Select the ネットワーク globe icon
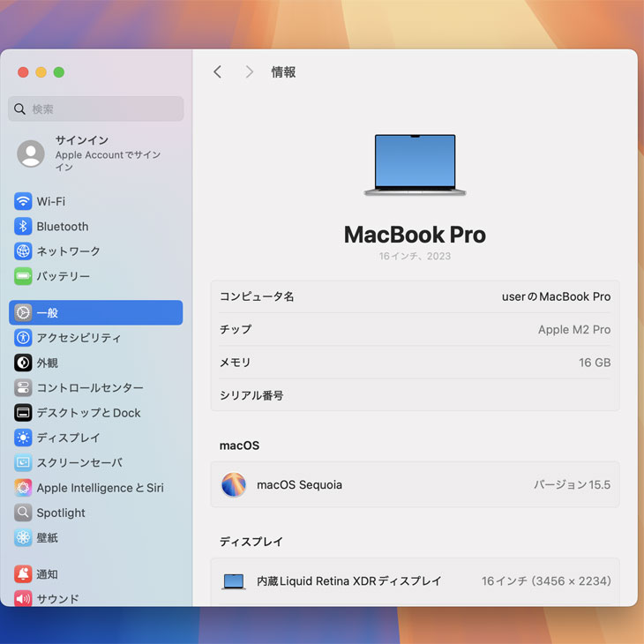Viewport: 644px width, 644px height. (23, 251)
